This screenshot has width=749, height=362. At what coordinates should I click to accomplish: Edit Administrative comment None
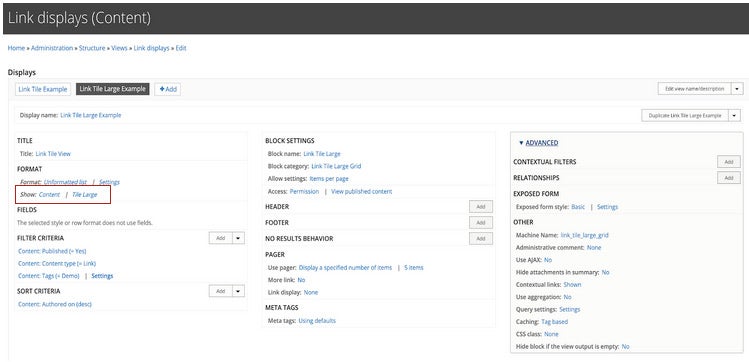[x=594, y=247]
